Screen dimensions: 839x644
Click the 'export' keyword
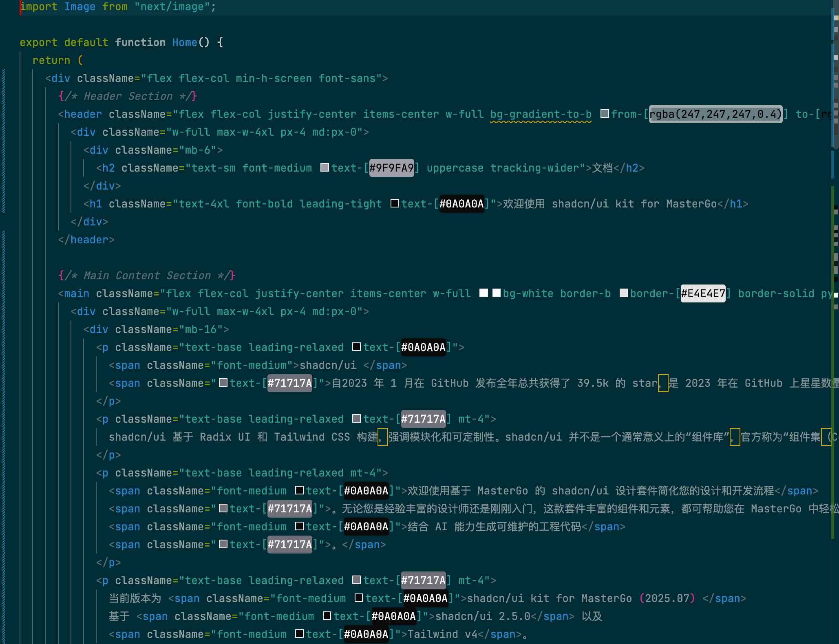(x=39, y=42)
